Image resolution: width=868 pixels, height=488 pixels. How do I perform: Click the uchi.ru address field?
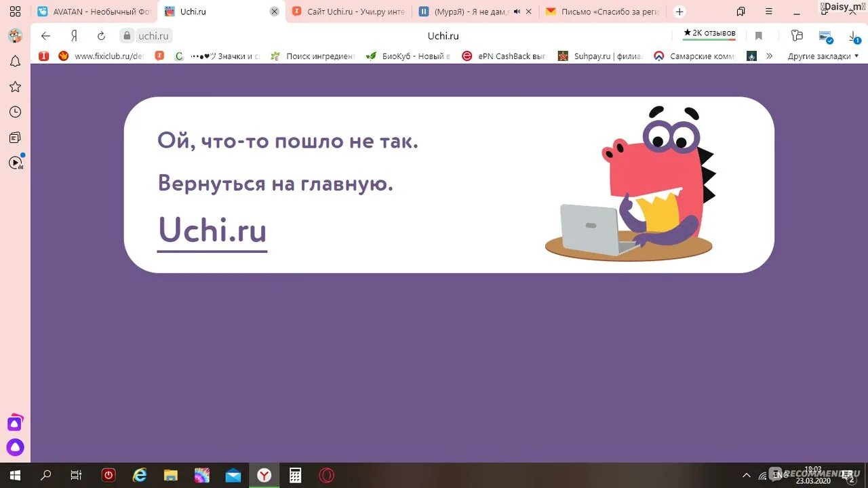[153, 36]
